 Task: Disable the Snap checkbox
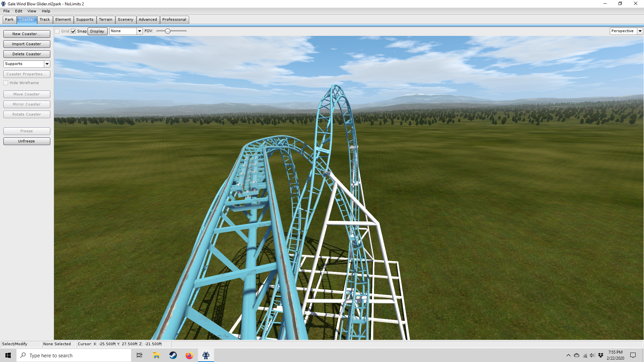click(x=73, y=31)
